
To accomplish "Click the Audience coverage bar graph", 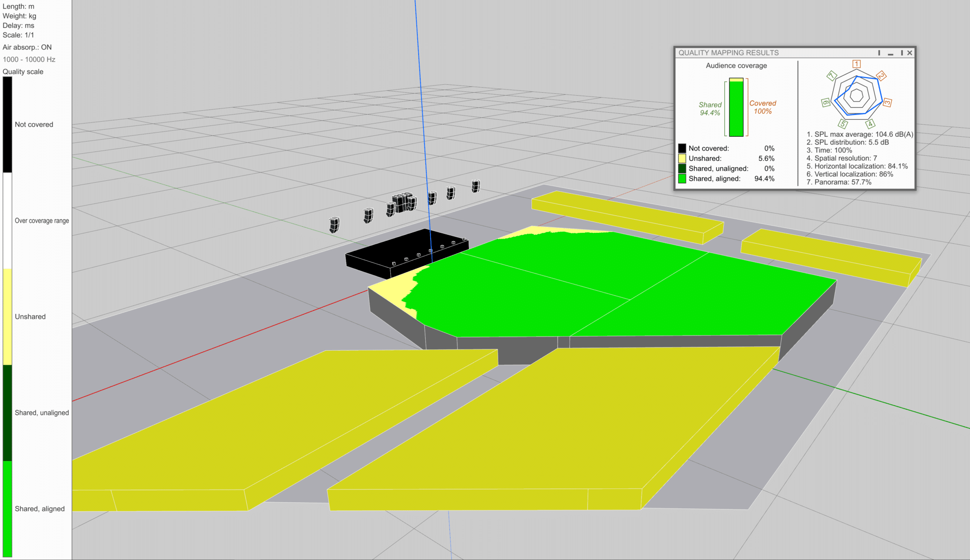I will [x=736, y=108].
